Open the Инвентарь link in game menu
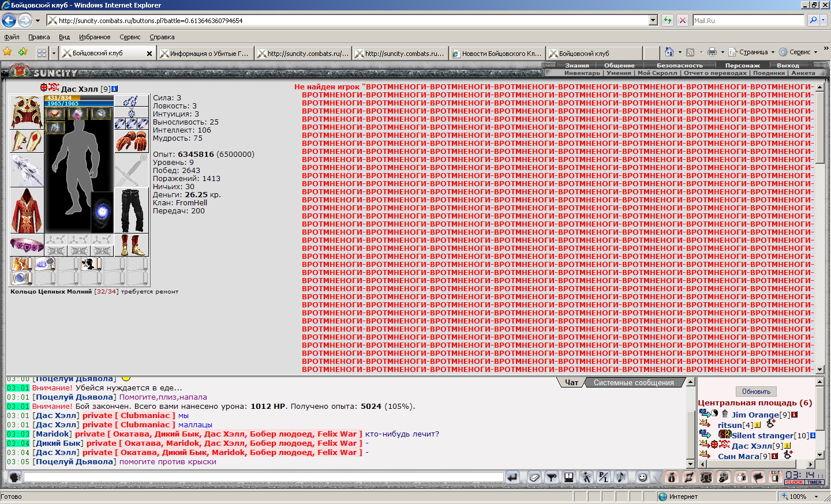This screenshot has width=831, height=504. coord(582,73)
